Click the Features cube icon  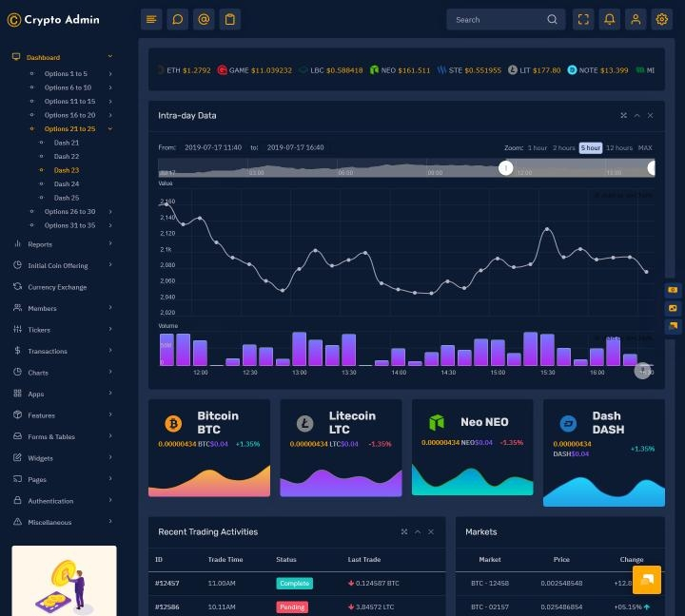click(x=17, y=414)
